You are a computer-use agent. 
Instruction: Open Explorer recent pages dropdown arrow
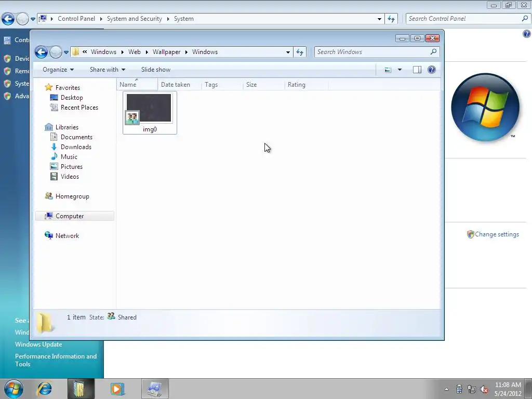tap(66, 52)
